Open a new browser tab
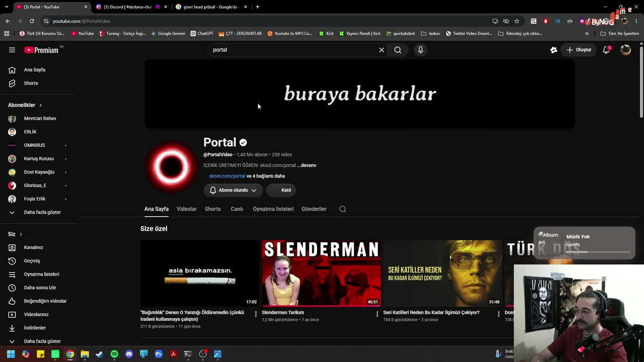 (x=258, y=7)
